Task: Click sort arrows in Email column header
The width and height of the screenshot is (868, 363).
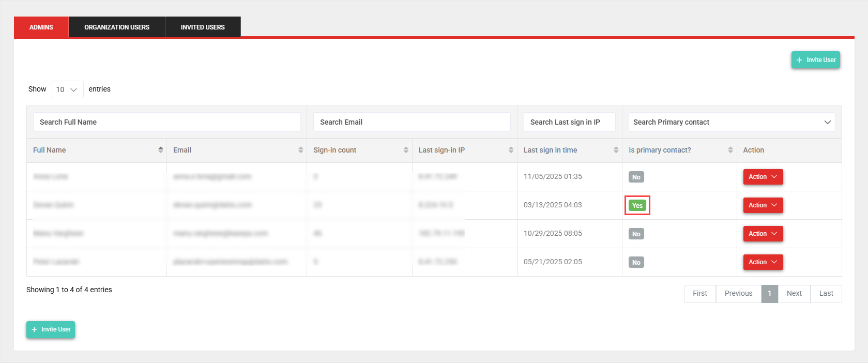Action: click(300, 150)
